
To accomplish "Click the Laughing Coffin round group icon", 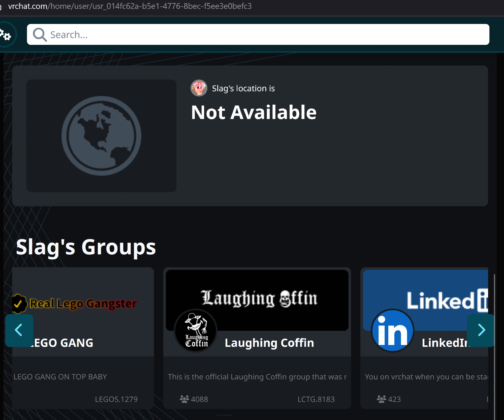I will click(196, 330).
